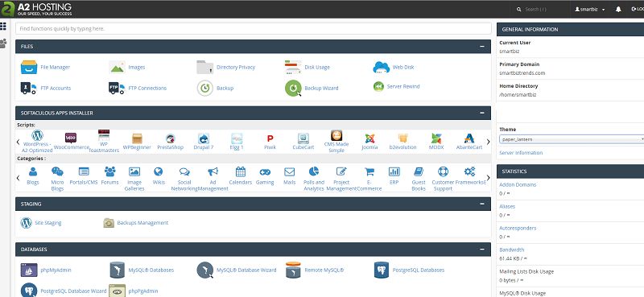The image size is (644, 297).
Task: Collapse the Staging section
Action: (x=481, y=204)
